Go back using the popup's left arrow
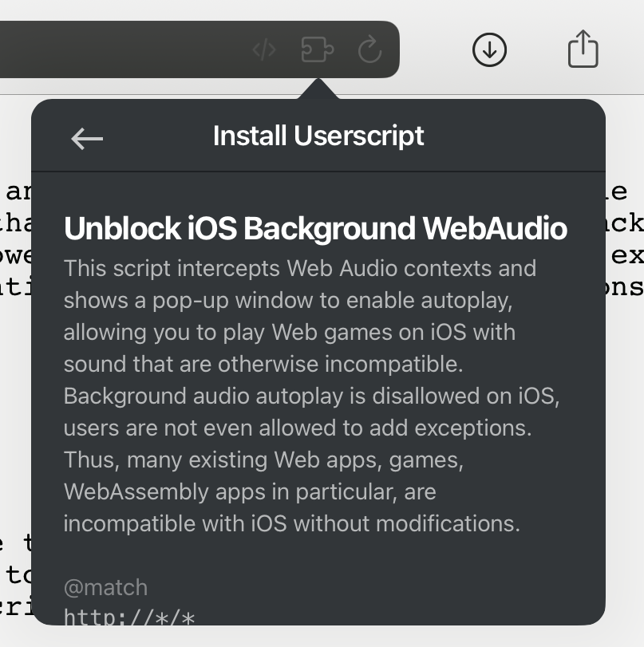This screenshot has width=644, height=647. pos(87,138)
